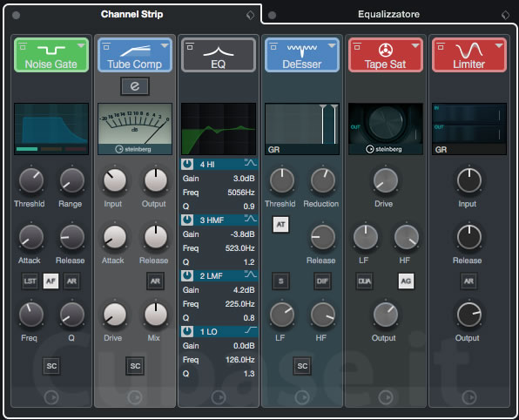Click the 1 LO Q value 1.3
Screen dimensions: 519x420
click(x=249, y=374)
